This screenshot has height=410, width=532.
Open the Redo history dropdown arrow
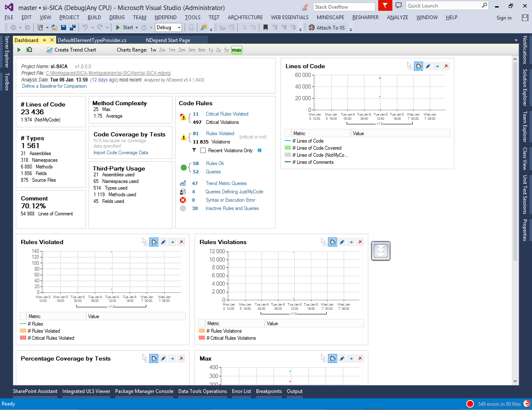click(x=107, y=28)
